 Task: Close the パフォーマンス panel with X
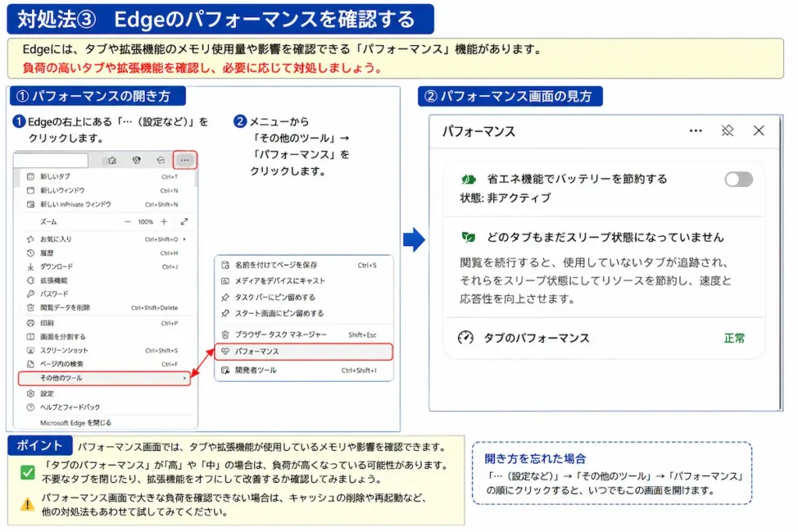[x=759, y=131]
